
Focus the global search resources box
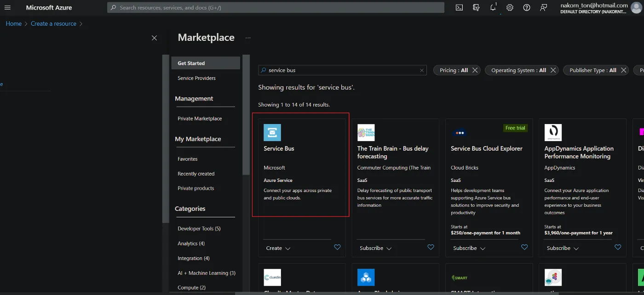click(x=276, y=7)
